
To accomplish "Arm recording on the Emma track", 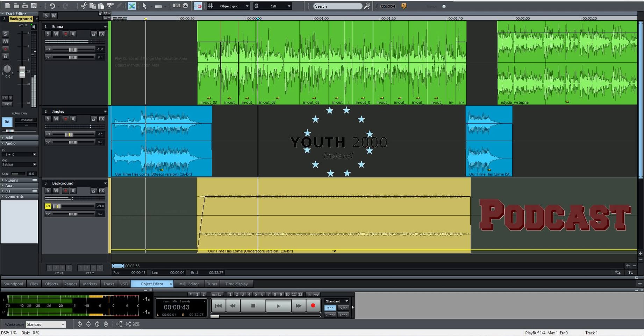I will (65, 34).
